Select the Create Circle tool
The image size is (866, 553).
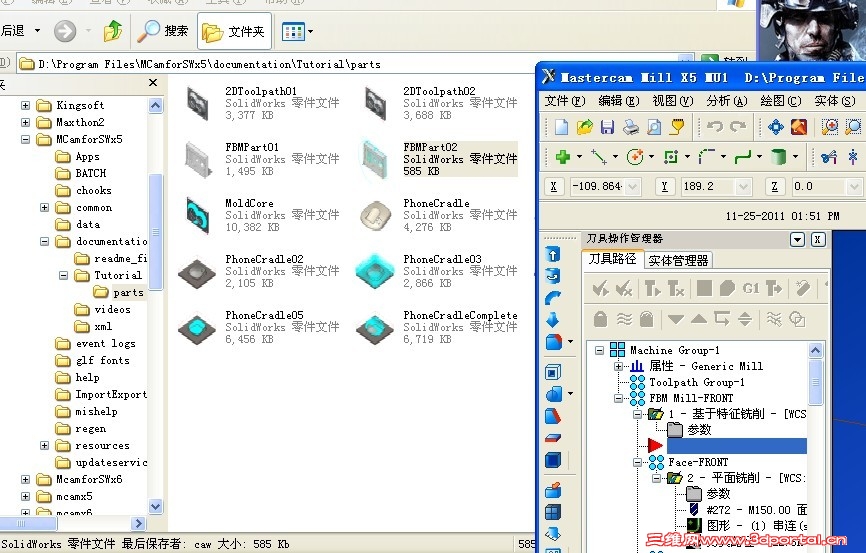click(x=635, y=157)
